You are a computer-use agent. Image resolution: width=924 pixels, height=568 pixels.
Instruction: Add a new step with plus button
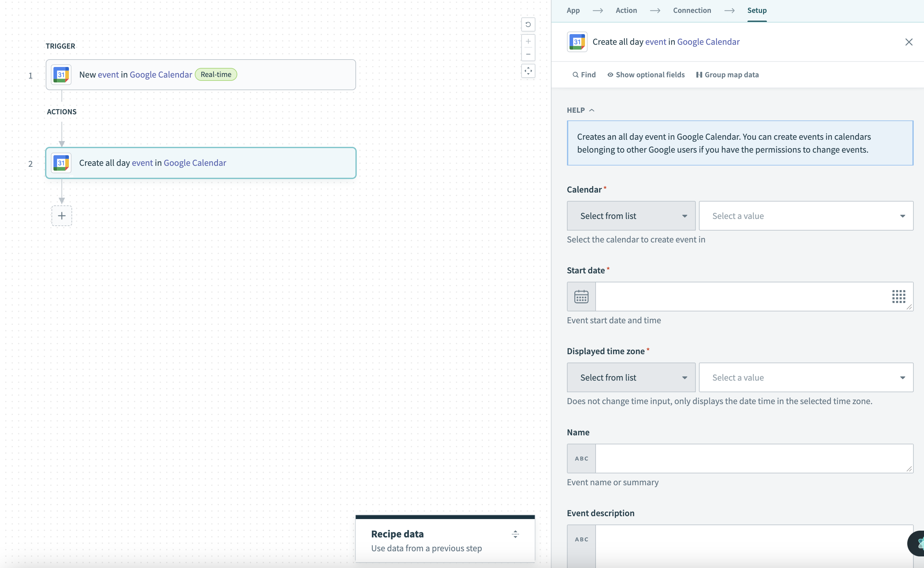coord(61,216)
